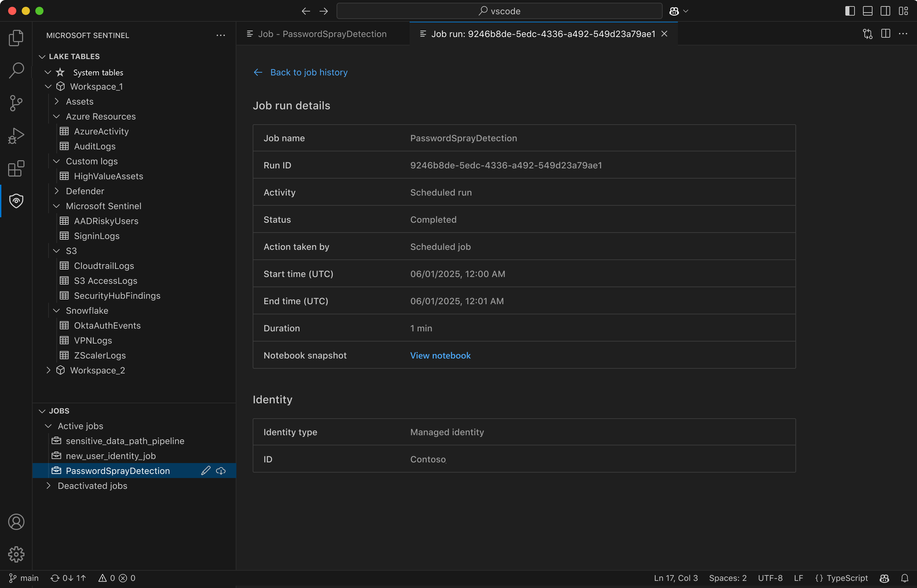Image resolution: width=917 pixels, height=588 pixels.
Task: Click the cloud publish icon on PasswordSprayDetection
Action: 221,471
